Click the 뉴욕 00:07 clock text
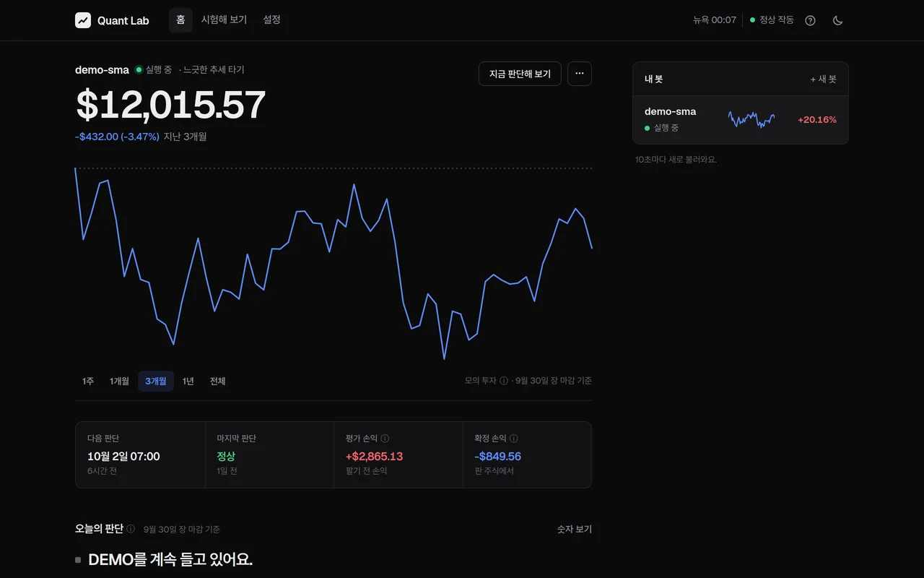This screenshot has height=578, width=924. click(x=715, y=20)
